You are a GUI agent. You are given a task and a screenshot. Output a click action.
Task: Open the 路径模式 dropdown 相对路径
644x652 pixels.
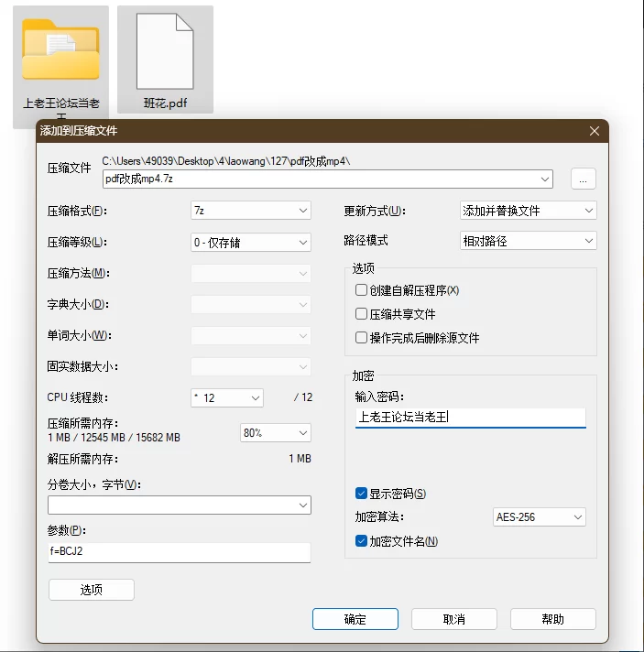pyautogui.click(x=528, y=241)
